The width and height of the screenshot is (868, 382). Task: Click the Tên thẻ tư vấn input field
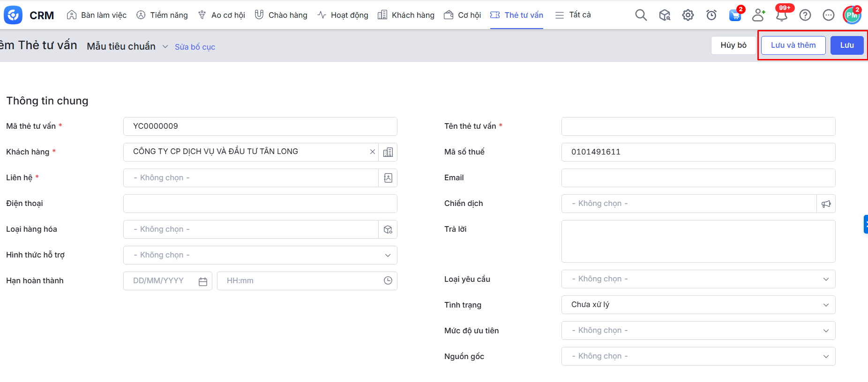point(698,126)
